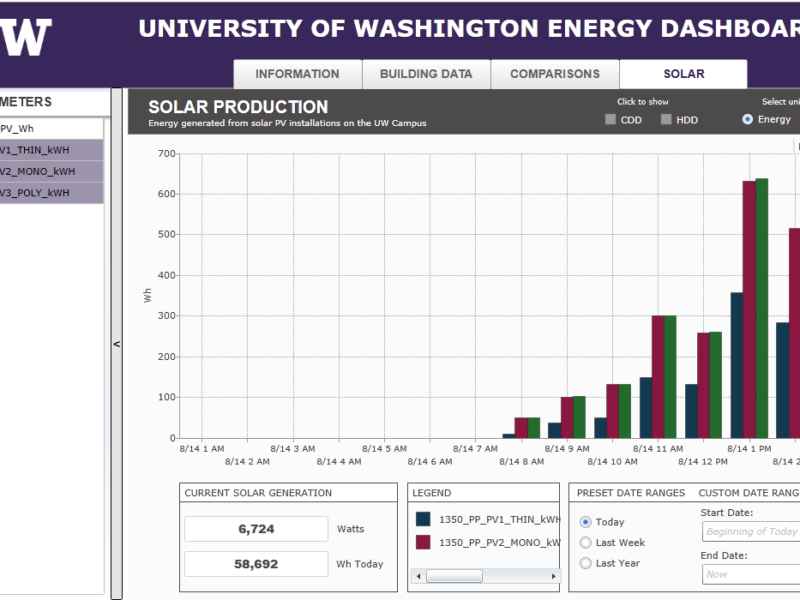Open the Information tab
Screen dimensions: 800x600
[297, 74]
